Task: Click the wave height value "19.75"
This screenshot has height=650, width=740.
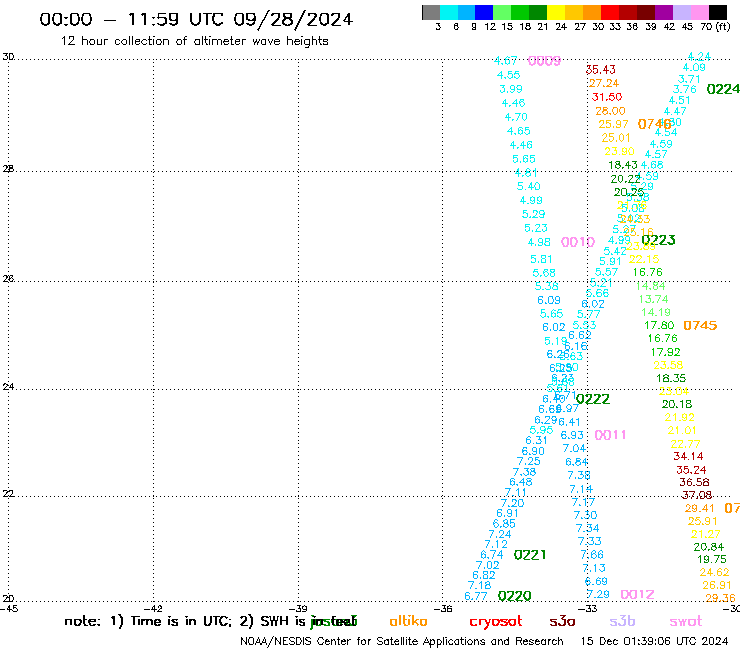Action: 712,559
